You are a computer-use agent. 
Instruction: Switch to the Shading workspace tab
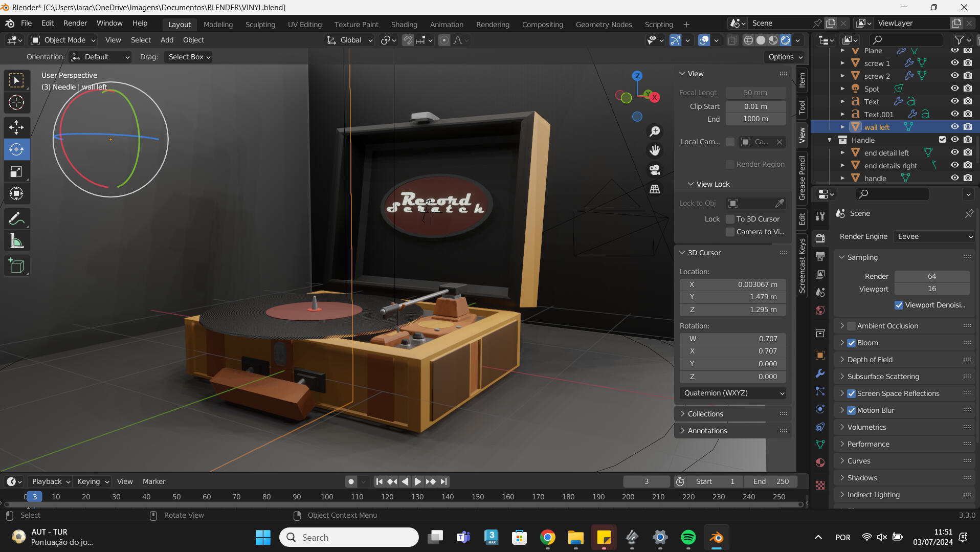coord(404,24)
